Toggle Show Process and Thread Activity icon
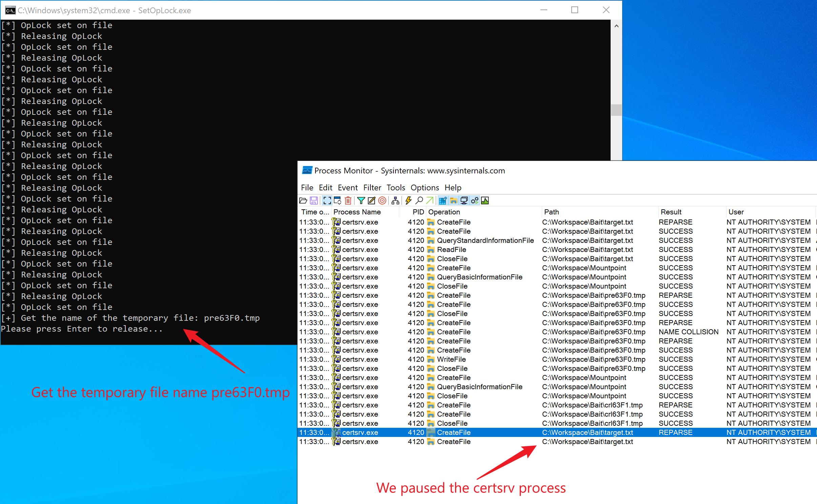The image size is (817, 504). tap(474, 201)
